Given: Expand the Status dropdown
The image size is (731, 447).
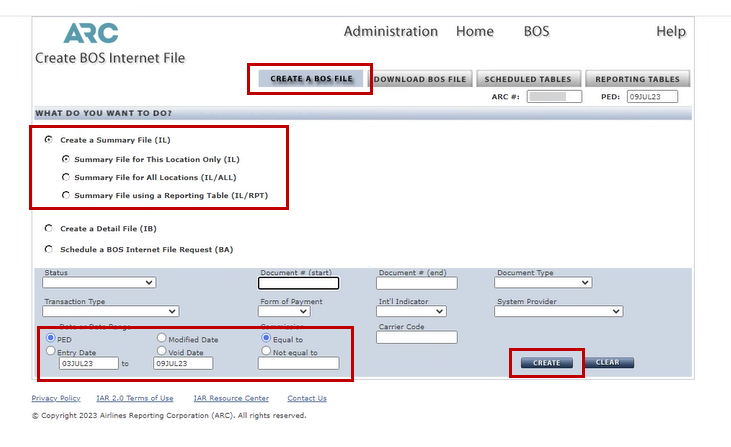Looking at the screenshot, I should (x=99, y=283).
